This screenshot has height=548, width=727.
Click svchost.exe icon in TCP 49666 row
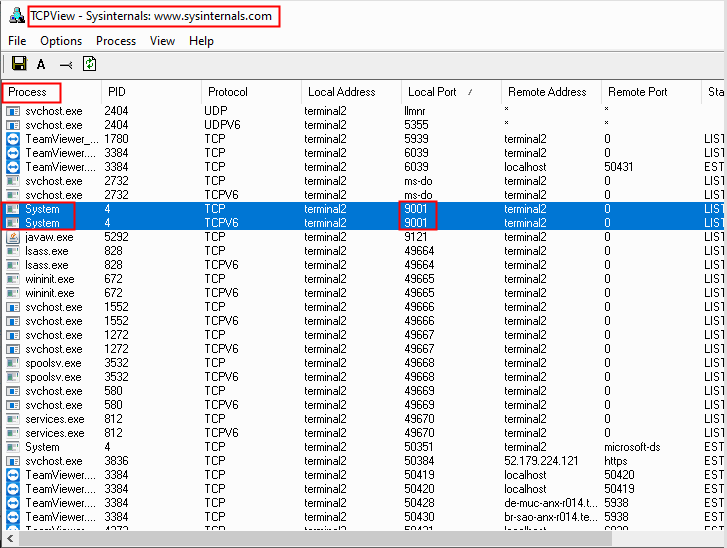[13, 307]
